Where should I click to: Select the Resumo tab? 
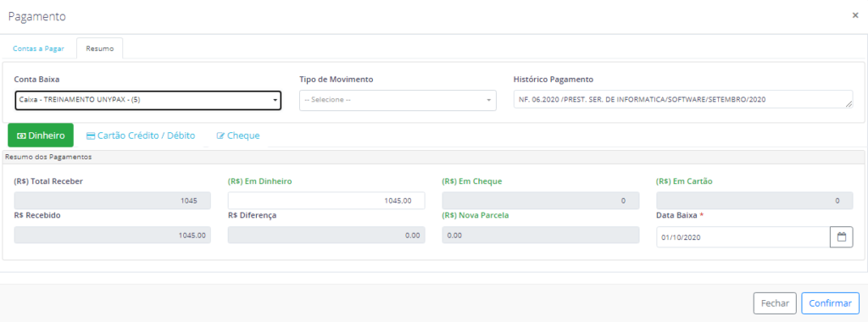click(100, 48)
